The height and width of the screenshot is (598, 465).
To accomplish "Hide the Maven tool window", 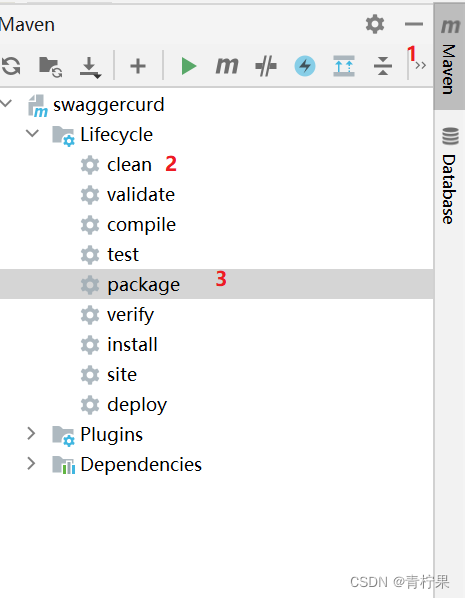I will (414, 24).
